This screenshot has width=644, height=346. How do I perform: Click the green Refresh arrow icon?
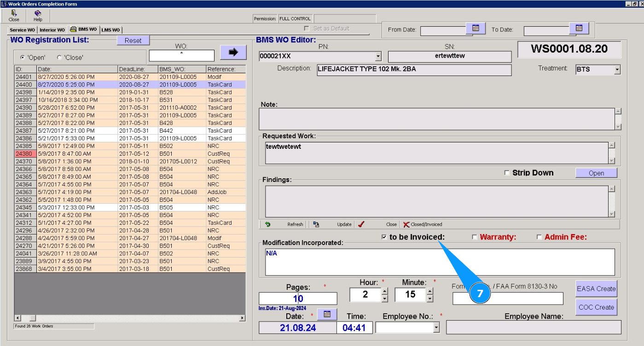267,224
